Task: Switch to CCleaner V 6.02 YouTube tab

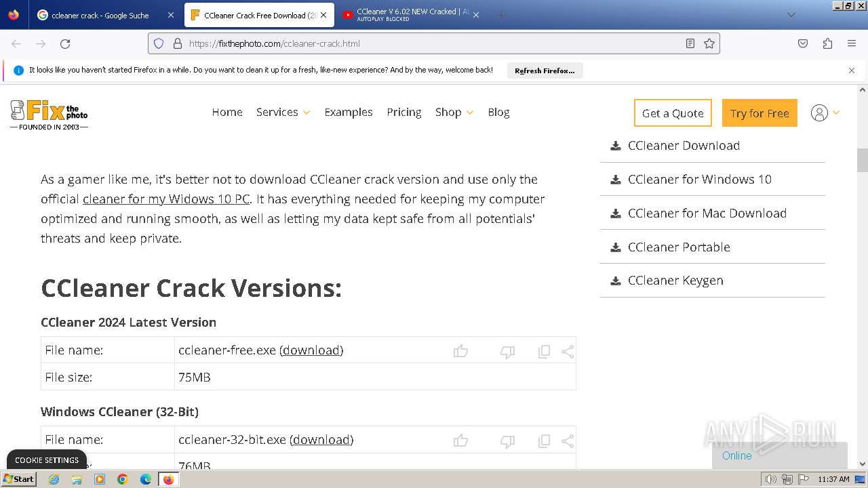Action: (406, 15)
